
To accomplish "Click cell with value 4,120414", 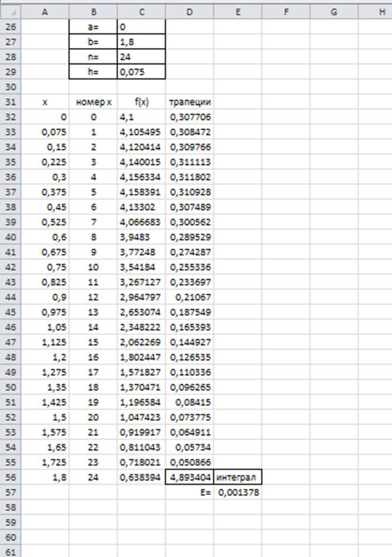I will click(141, 147).
